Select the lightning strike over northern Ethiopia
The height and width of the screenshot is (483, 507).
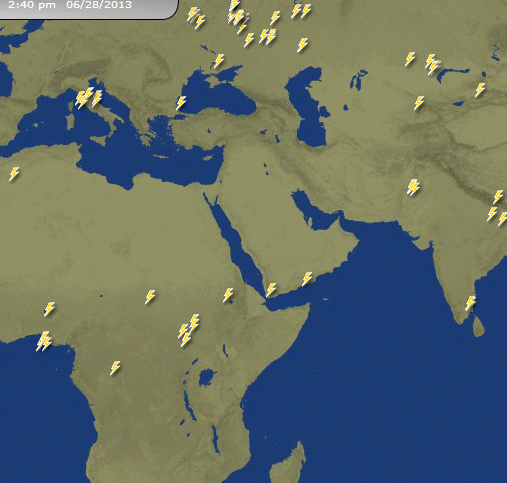coord(228,295)
